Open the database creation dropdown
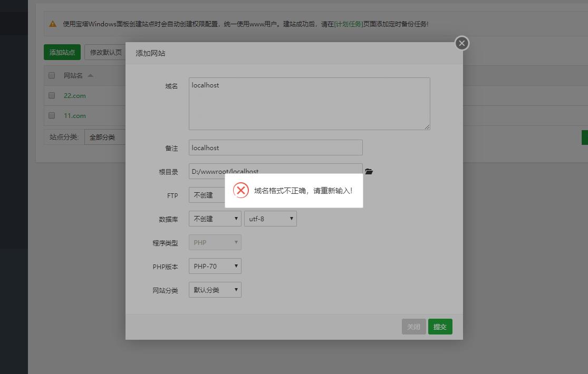Viewport: 588px width, 374px height. [x=215, y=219]
